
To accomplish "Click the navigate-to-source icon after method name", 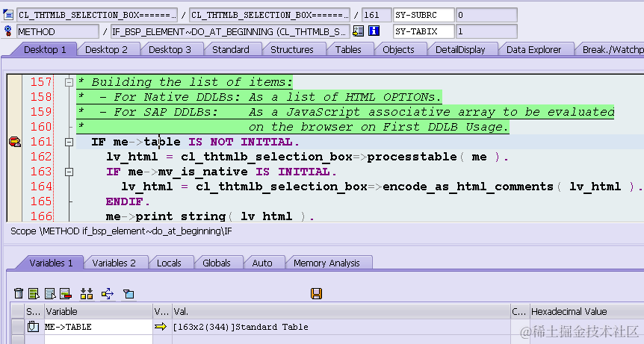I will pos(358,31).
